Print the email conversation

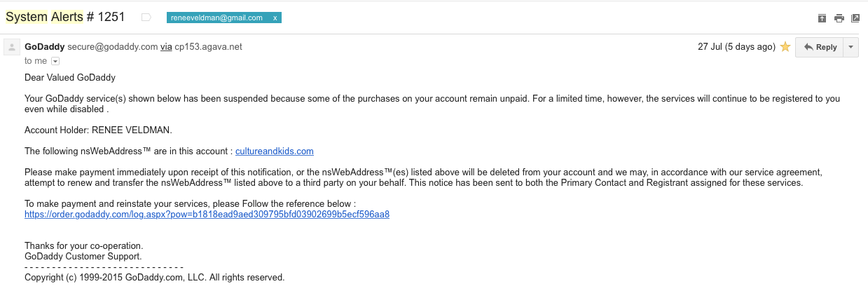pyautogui.click(x=839, y=18)
